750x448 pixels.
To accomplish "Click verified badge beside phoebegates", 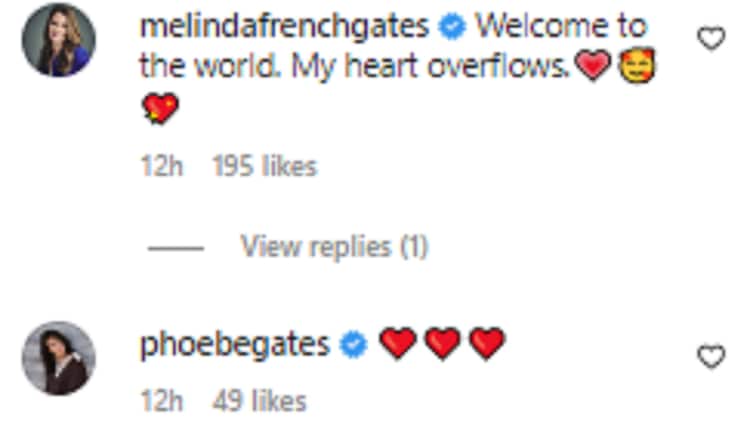I will click(352, 346).
